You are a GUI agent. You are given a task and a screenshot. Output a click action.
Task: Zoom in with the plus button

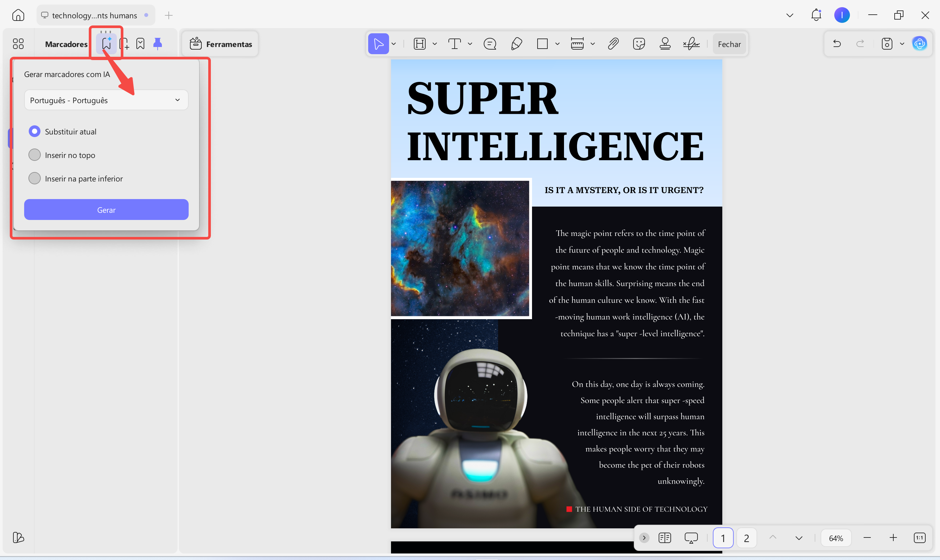pyautogui.click(x=893, y=538)
